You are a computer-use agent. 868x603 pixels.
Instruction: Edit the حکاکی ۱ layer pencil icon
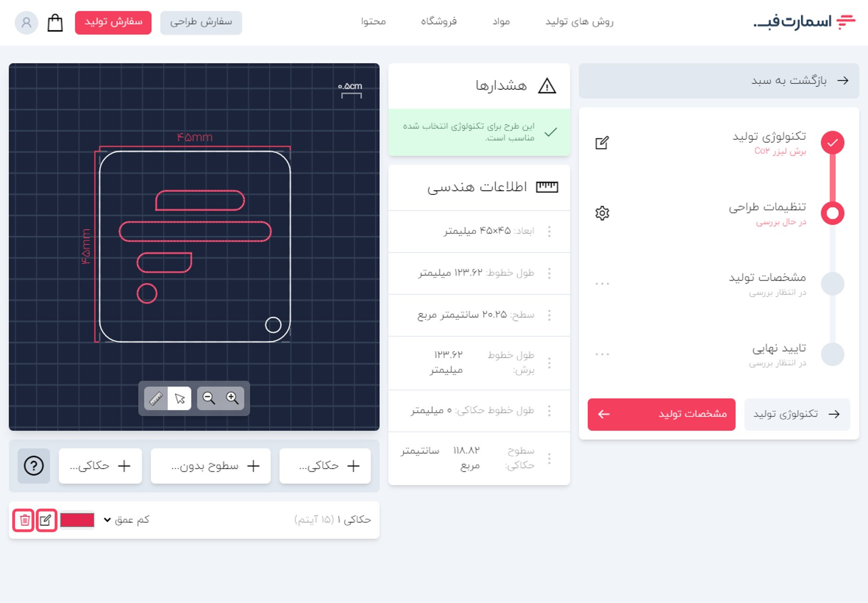(46, 520)
